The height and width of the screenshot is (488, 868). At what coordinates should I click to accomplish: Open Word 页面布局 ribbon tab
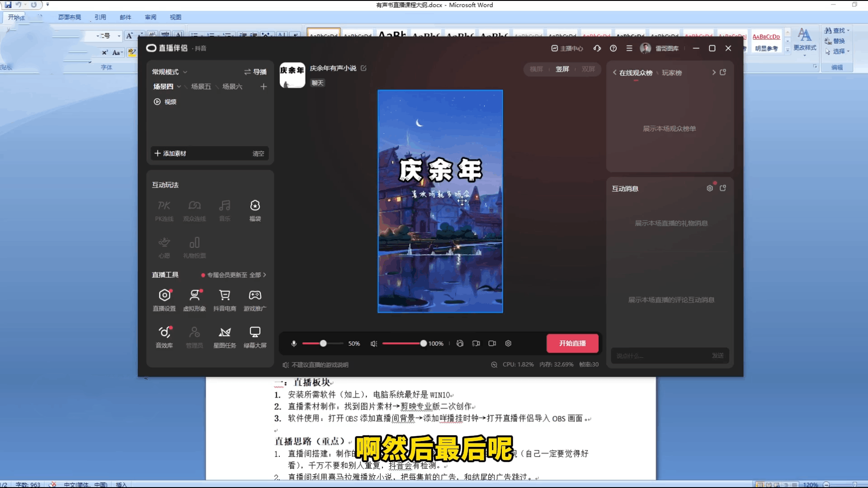[70, 17]
